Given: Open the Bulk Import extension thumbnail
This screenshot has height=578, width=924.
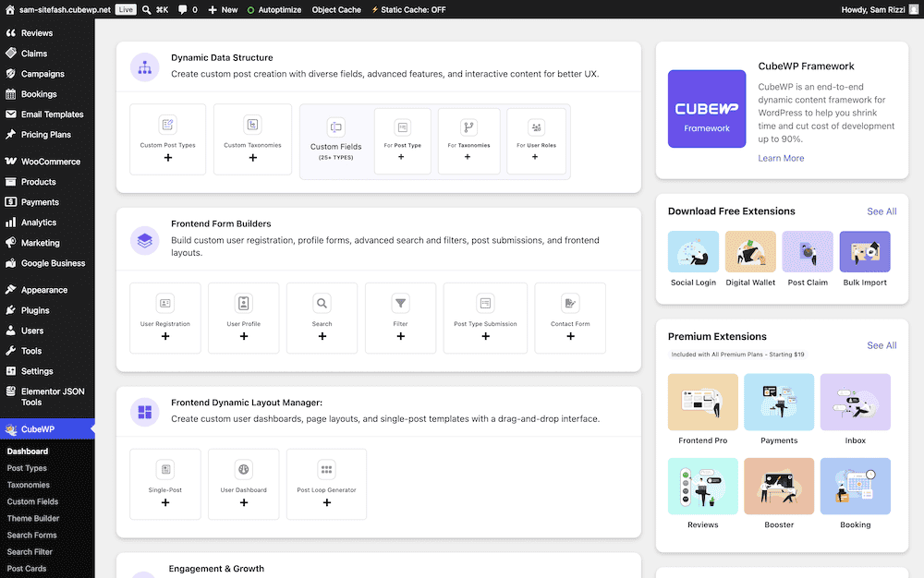Looking at the screenshot, I should [x=865, y=251].
